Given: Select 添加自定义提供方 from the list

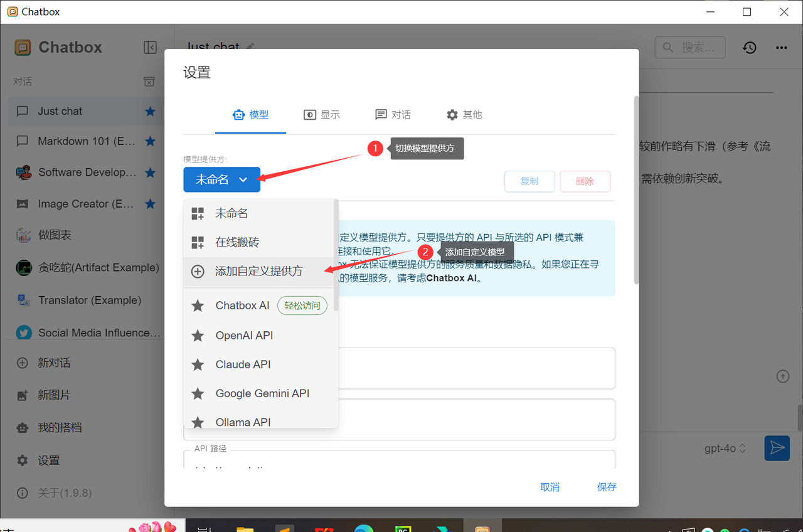Looking at the screenshot, I should coord(258,271).
